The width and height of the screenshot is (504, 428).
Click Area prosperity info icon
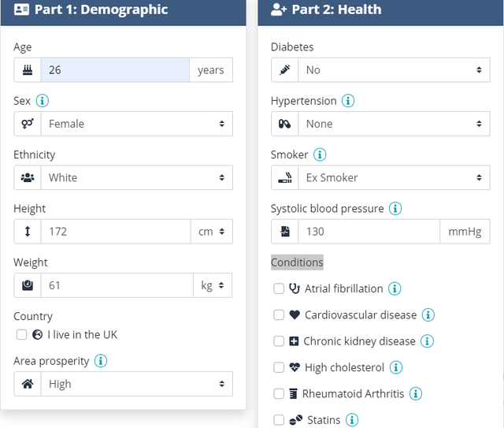click(x=101, y=361)
